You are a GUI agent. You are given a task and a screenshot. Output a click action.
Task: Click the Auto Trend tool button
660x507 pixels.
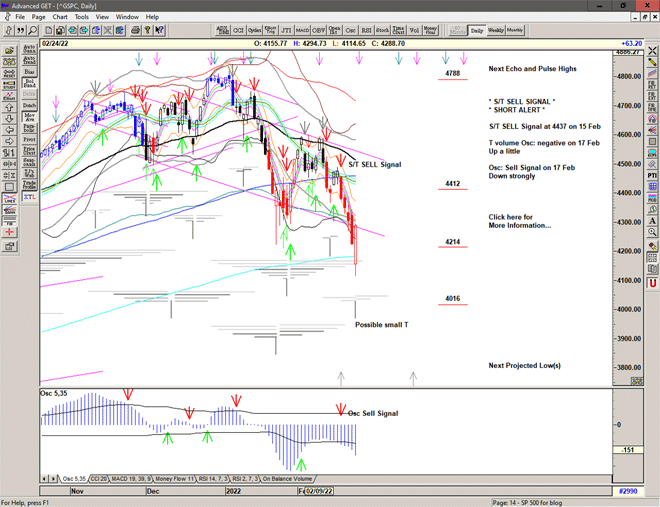click(x=29, y=60)
